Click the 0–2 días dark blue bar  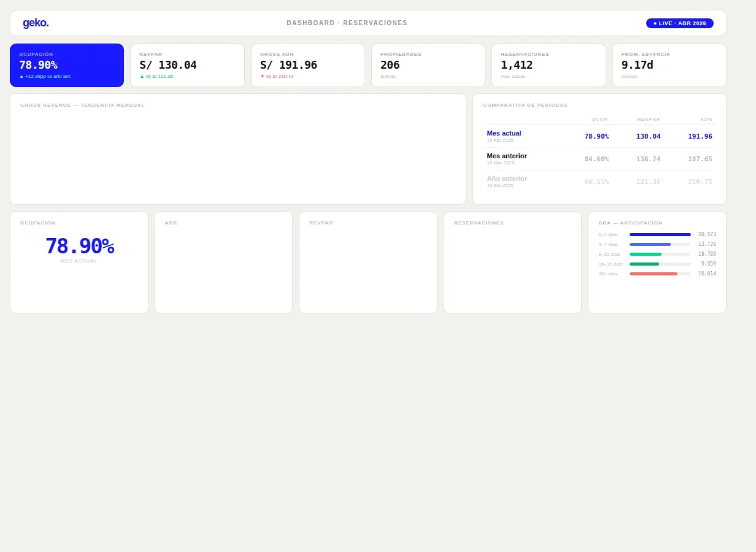click(x=660, y=234)
